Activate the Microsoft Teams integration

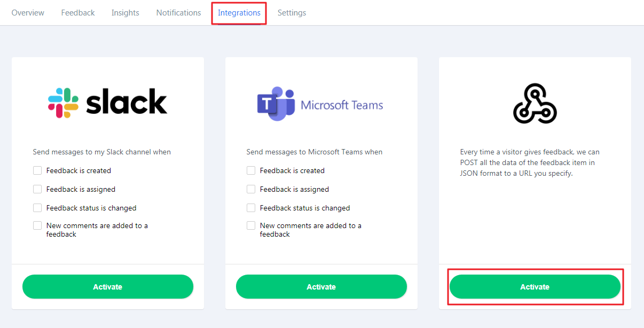(x=321, y=287)
